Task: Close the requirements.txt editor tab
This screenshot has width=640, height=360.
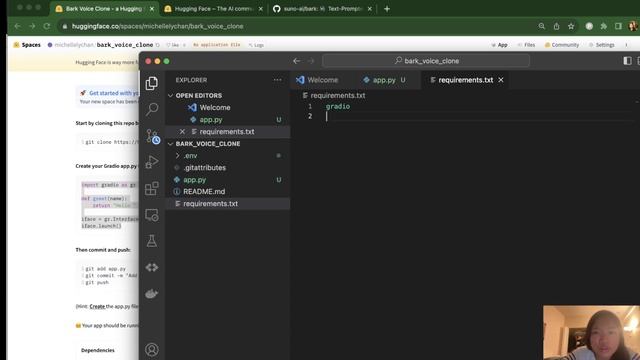Action: (501, 80)
